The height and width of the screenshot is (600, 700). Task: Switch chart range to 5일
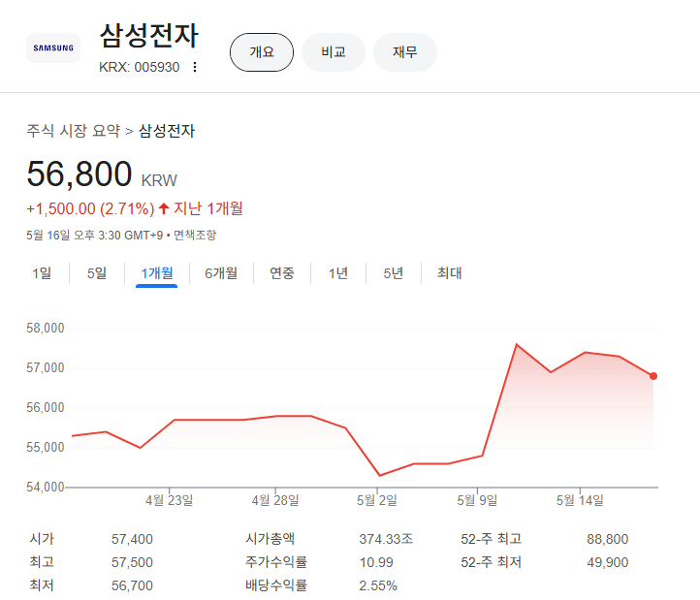[97, 273]
